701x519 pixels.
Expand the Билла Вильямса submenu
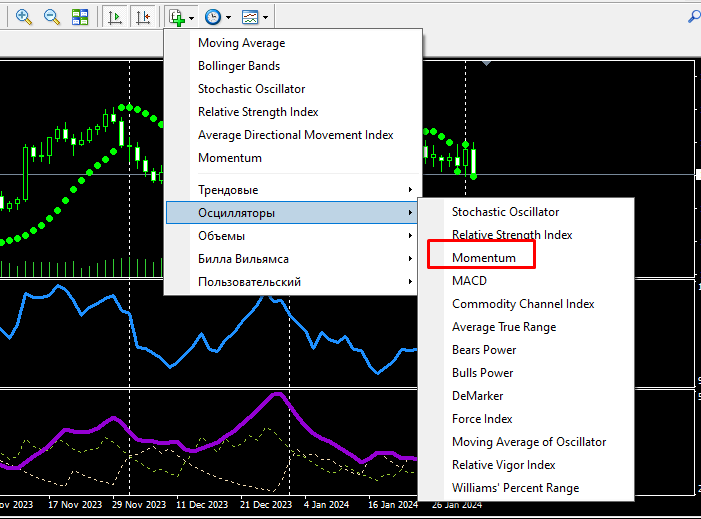tap(293, 259)
